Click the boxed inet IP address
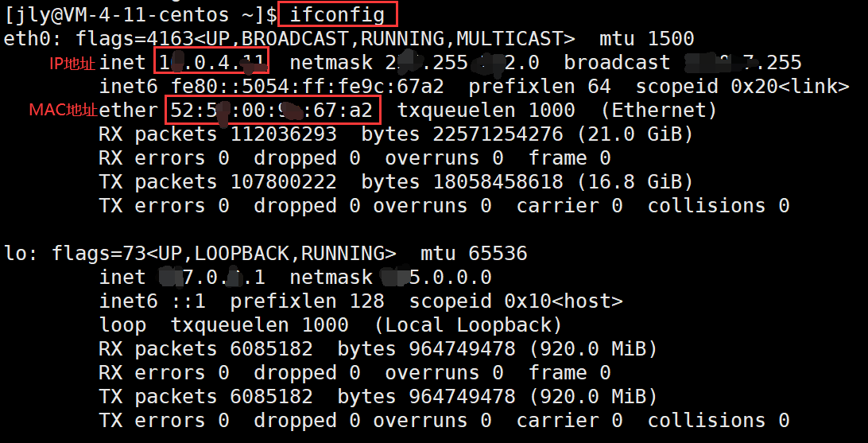The image size is (868, 443). click(212, 61)
